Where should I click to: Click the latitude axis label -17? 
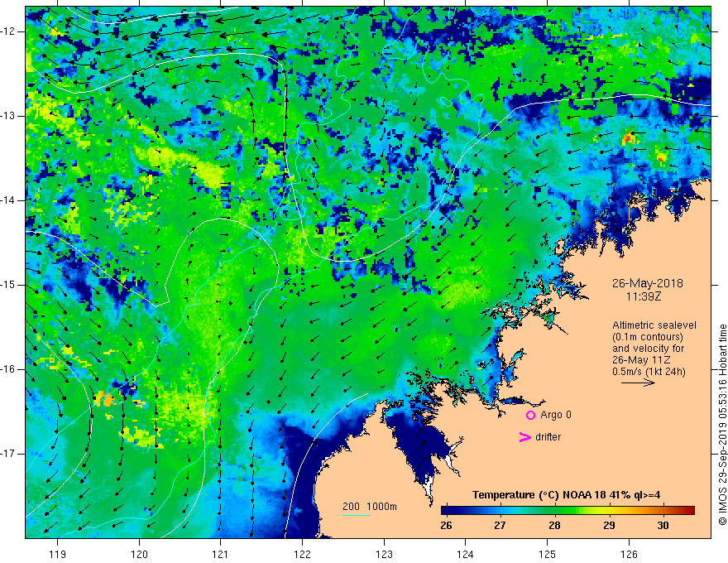[9, 454]
